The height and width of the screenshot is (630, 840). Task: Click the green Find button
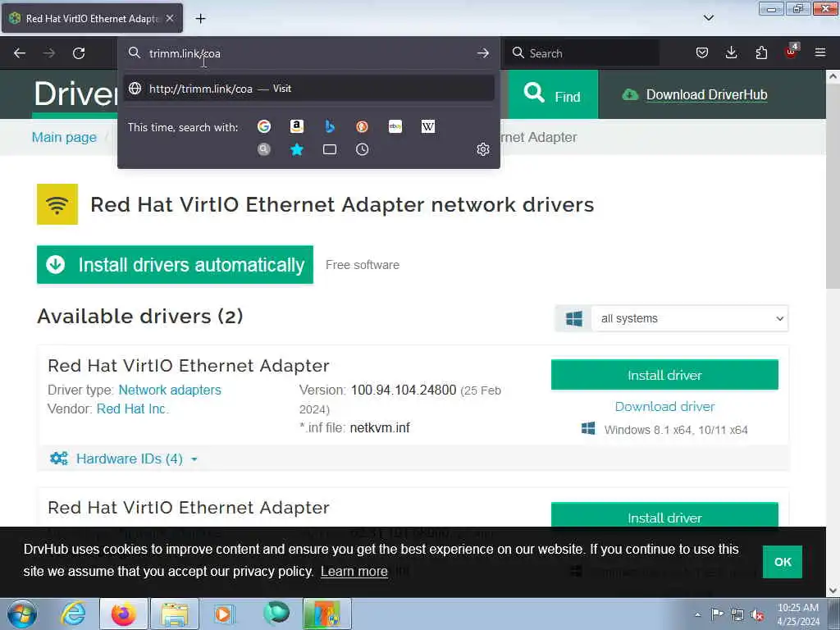552,95
